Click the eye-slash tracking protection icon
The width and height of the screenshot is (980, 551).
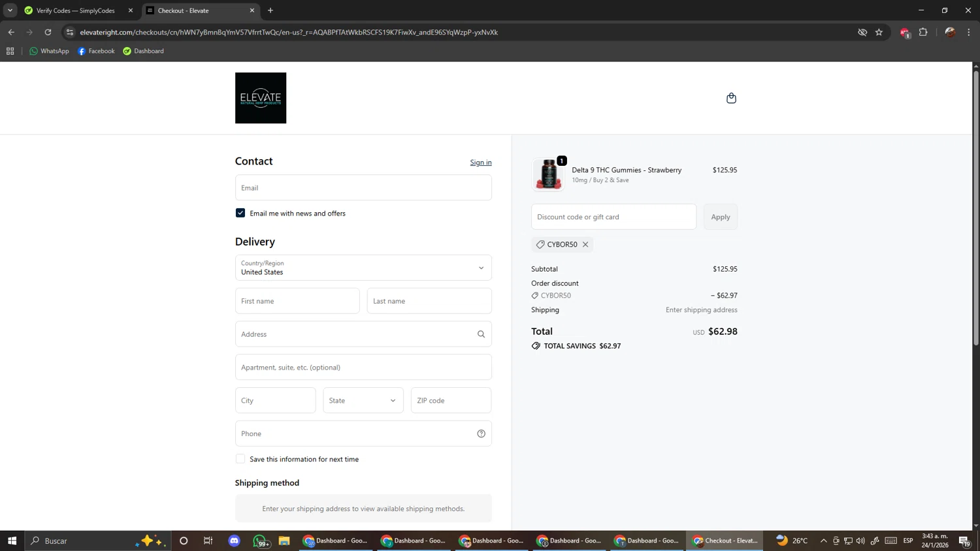pos(862,32)
